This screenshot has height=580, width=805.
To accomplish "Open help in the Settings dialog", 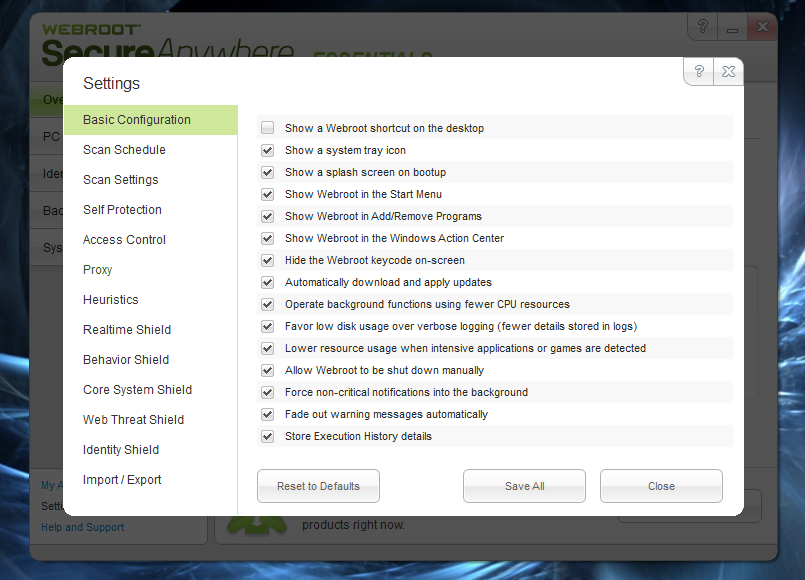I will [x=699, y=71].
